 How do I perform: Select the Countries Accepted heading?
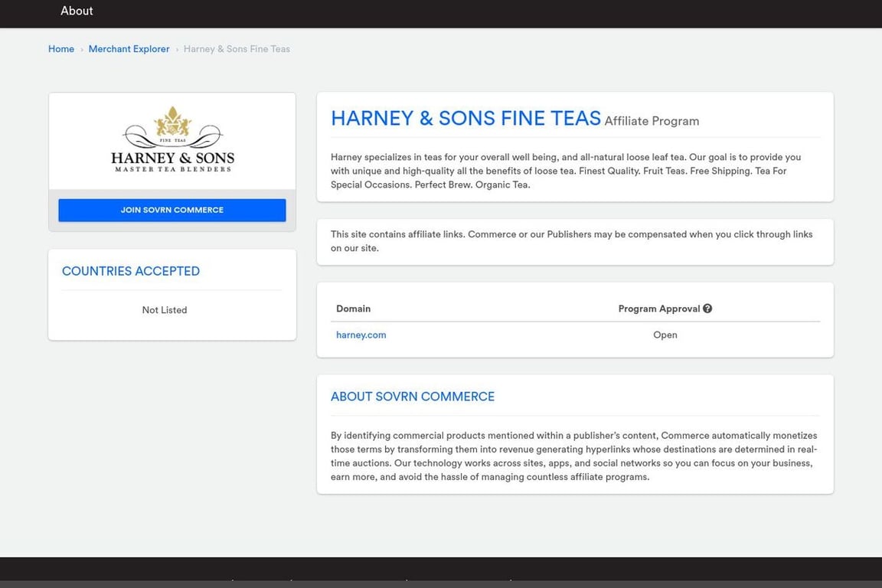130,271
